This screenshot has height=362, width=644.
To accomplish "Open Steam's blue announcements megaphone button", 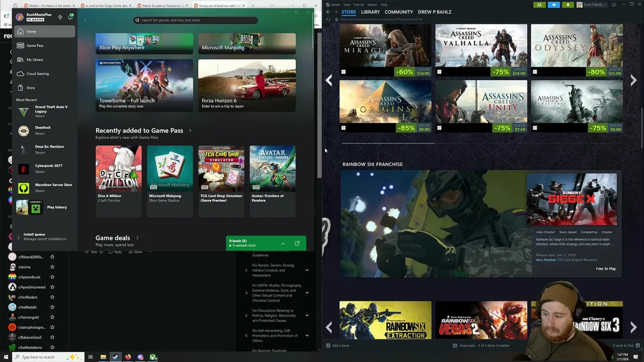I will coord(553,5).
